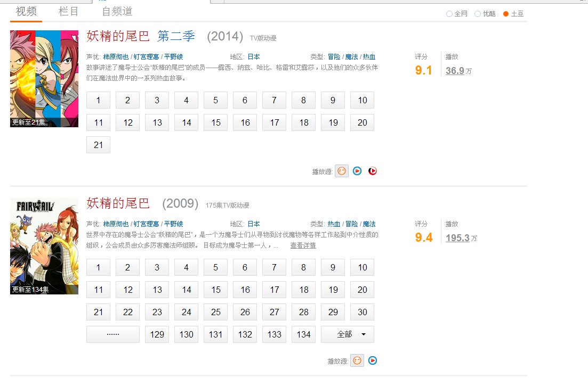Choose the blue Youku source icon for 妖精的尾巴 (2009)

(373, 361)
